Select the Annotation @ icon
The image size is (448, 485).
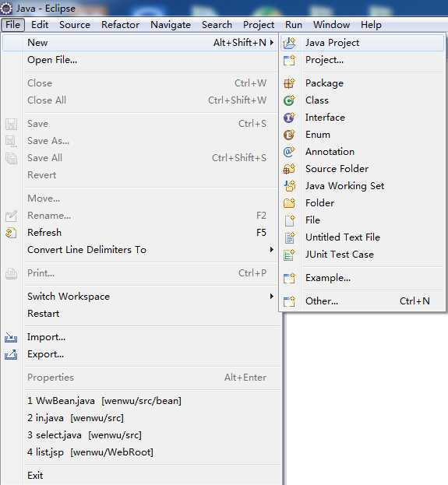tap(289, 152)
